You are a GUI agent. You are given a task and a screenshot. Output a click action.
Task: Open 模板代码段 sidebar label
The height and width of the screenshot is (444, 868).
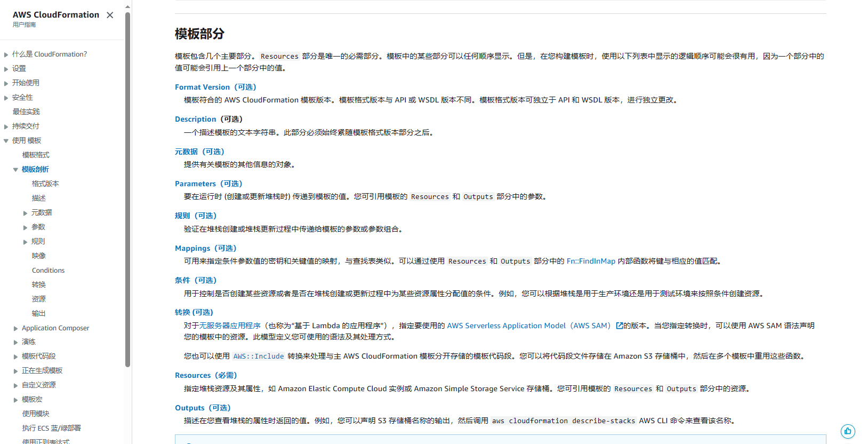click(38, 356)
